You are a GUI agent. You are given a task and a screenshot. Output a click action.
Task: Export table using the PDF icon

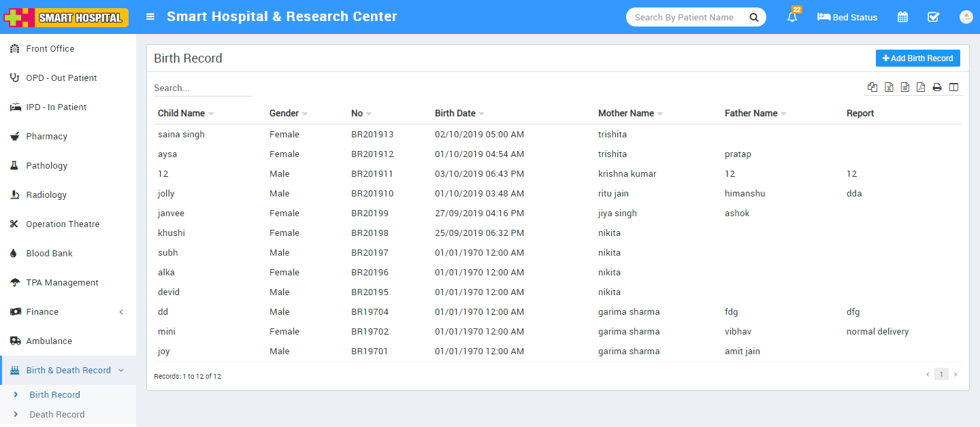point(921,87)
